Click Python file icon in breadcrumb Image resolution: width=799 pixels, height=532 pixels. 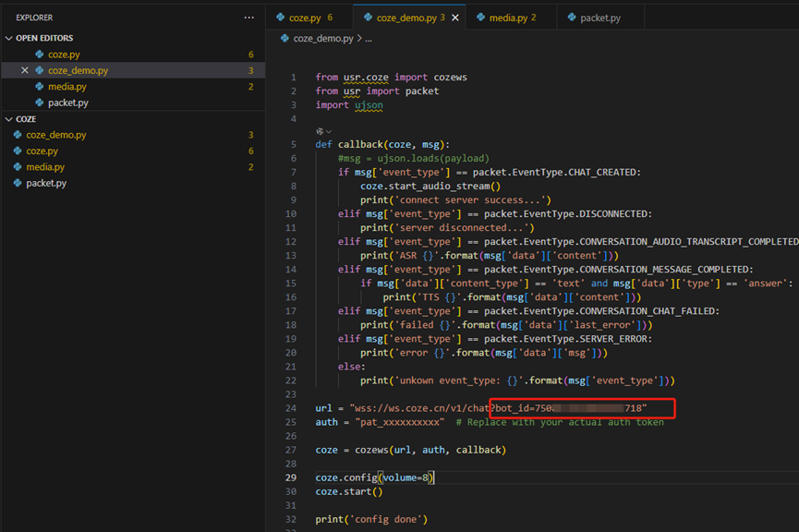285,39
